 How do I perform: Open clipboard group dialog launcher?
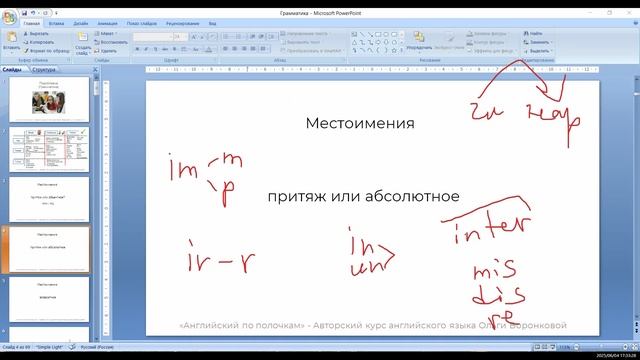(69, 60)
